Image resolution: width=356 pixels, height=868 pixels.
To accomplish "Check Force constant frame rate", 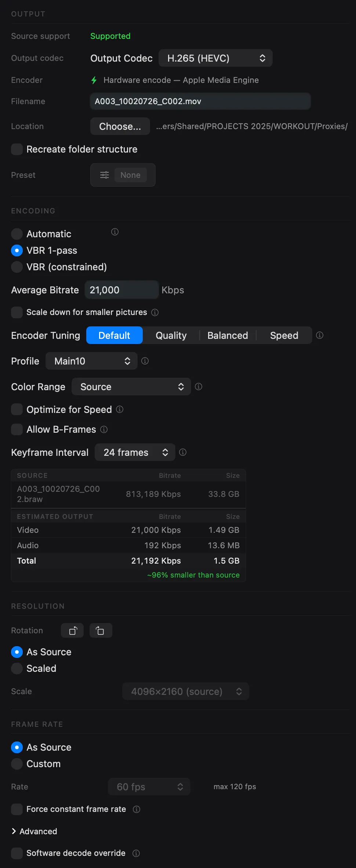I will 17,809.
